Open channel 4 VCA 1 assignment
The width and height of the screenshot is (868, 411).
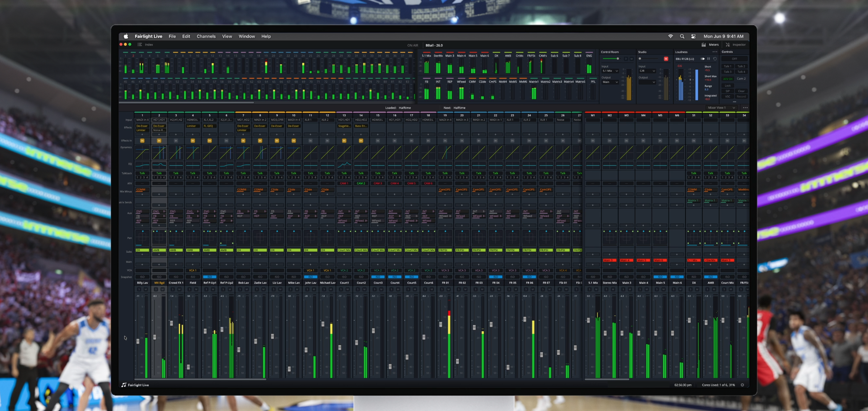click(193, 270)
